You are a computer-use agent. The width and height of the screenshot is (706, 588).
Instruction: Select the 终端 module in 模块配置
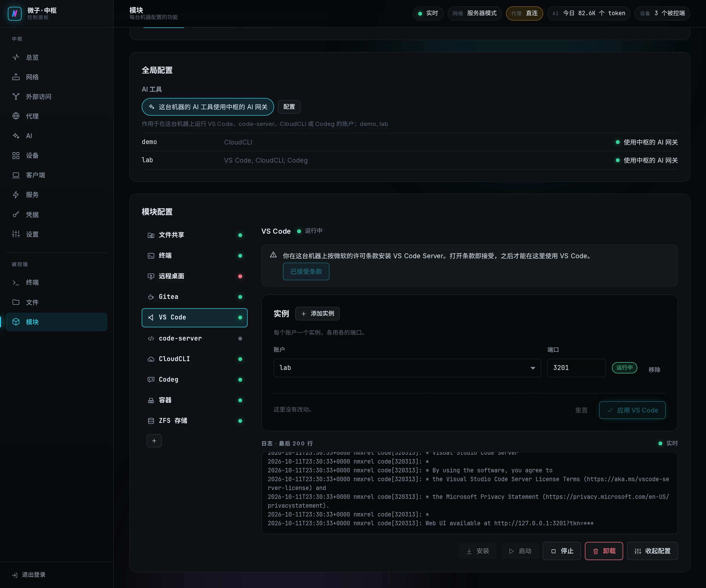195,256
